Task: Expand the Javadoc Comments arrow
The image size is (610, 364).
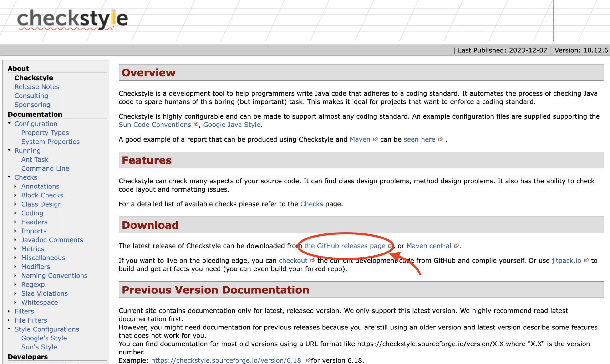Action: 15,240
